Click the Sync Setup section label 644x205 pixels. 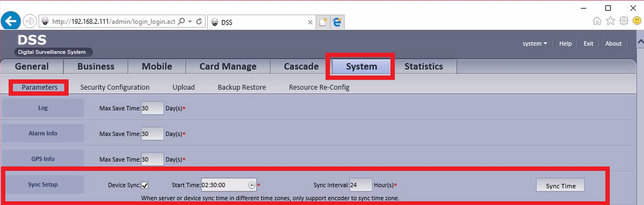[43, 185]
